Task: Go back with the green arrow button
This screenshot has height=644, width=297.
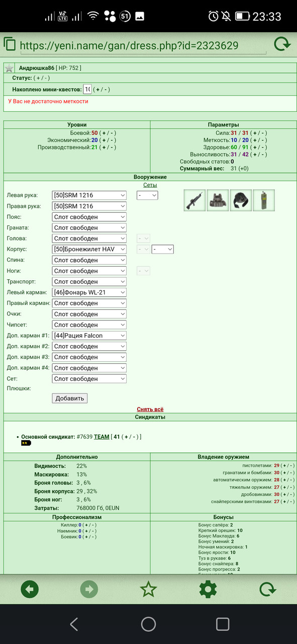Action: (x=30, y=589)
